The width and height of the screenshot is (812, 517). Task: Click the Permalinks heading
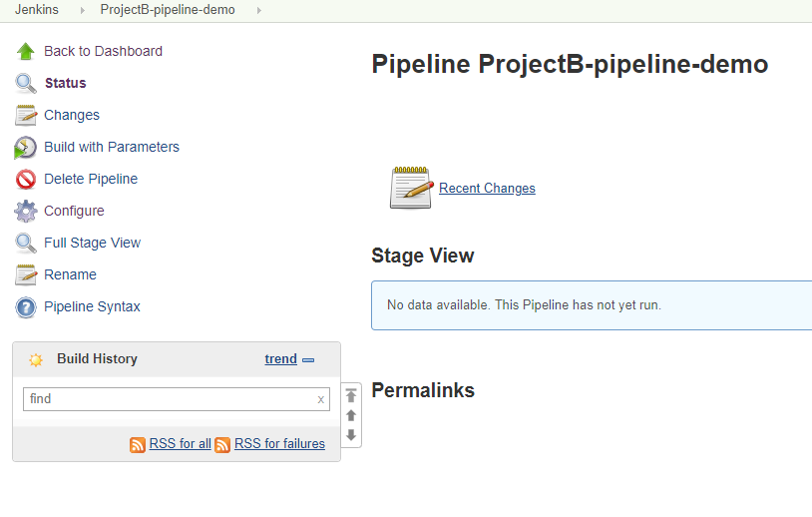(x=423, y=390)
